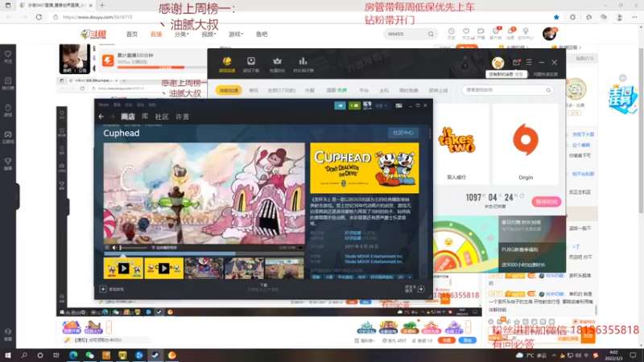The image size is (644, 362).
Task: Open the Steam icon on the taskbar
Action: pyautogui.click(x=155, y=356)
